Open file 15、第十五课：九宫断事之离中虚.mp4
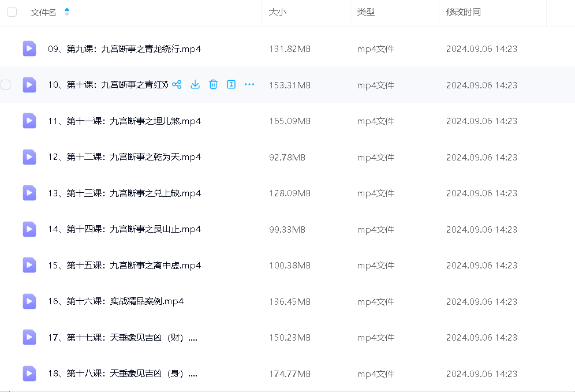 (x=124, y=266)
